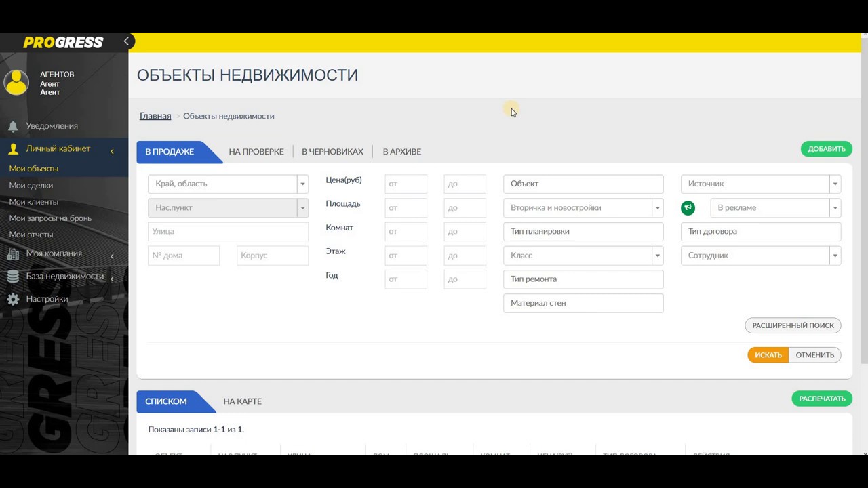Click the Комнат 'до' field
The image size is (868, 488).
[465, 231]
